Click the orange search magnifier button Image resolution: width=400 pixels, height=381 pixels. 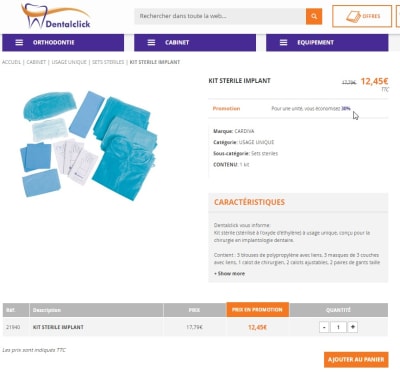point(314,16)
